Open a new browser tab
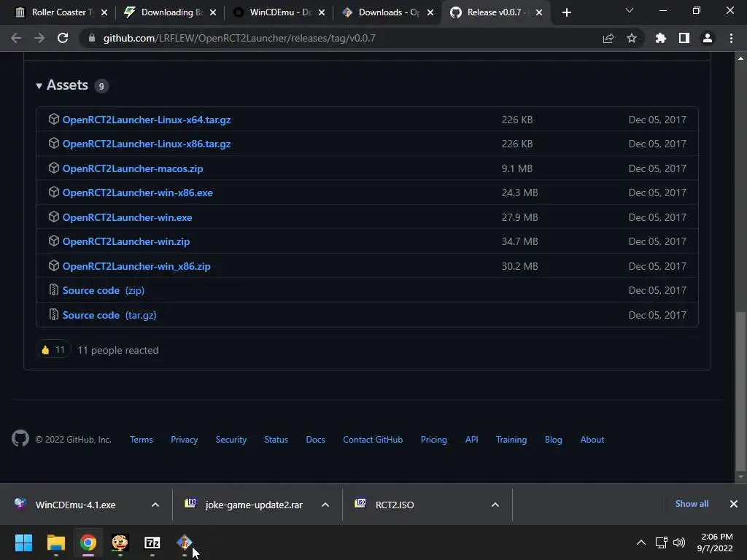 [566, 12]
